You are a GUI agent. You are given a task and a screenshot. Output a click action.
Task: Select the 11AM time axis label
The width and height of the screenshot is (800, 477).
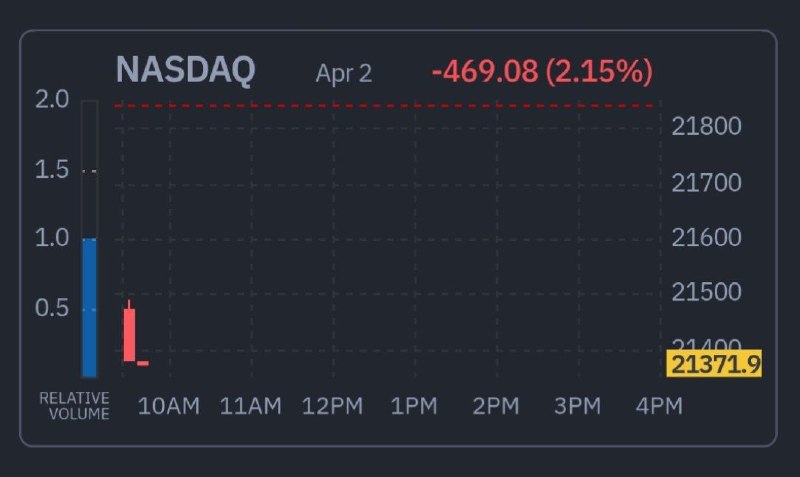pyautogui.click(x=250, y=406)
